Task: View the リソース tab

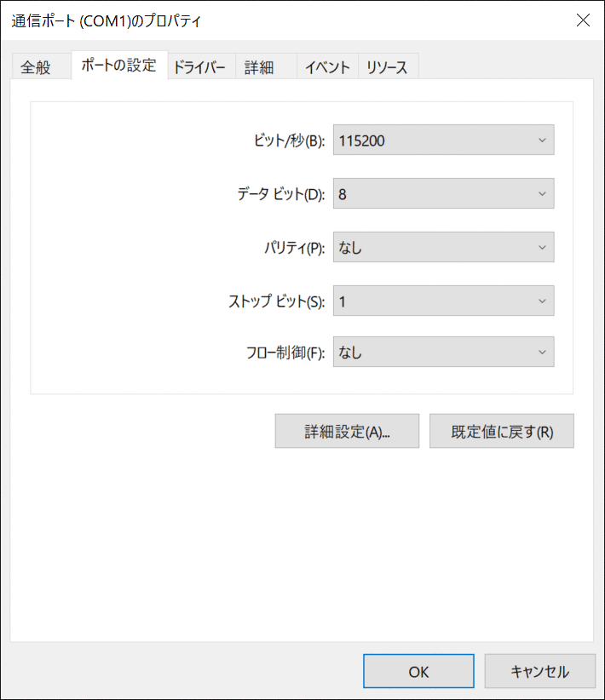Action: [388, 65]
